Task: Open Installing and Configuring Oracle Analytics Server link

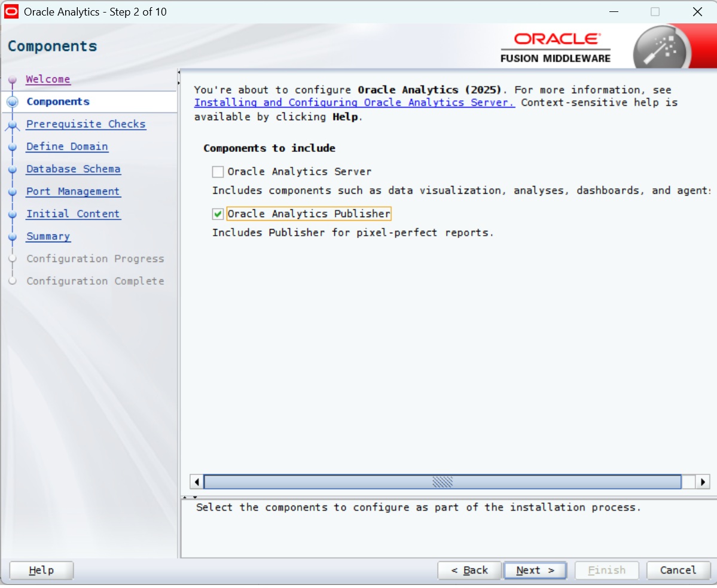Action: pos(355,103)
